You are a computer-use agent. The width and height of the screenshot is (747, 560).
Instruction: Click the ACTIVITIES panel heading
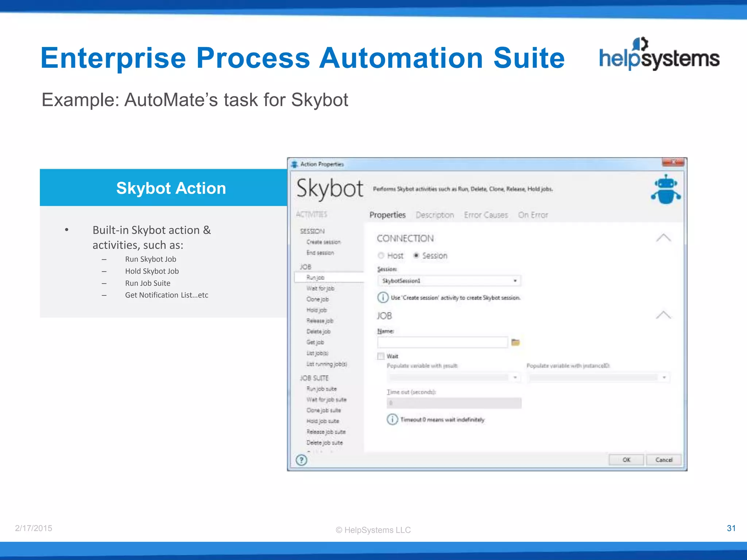click(x=311, y=214)
